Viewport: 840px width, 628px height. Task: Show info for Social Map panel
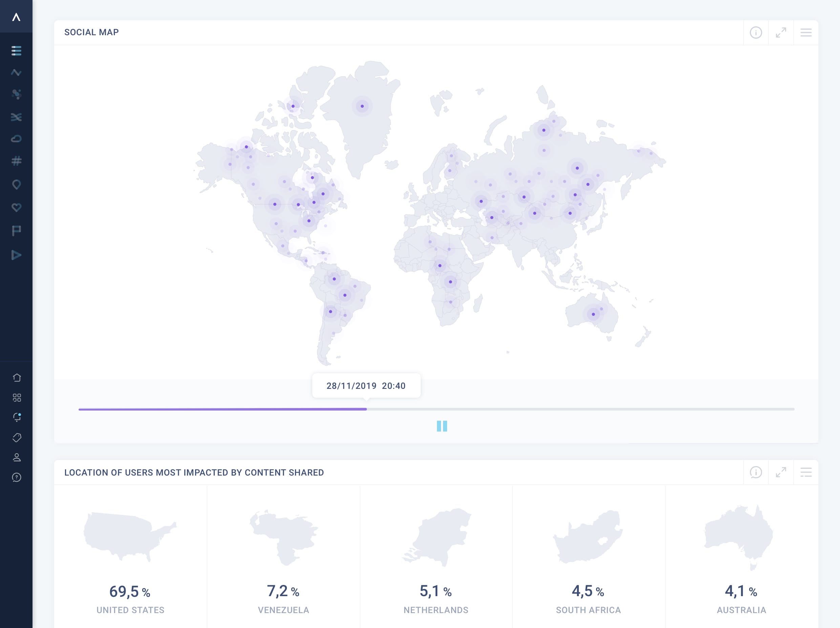coord(756,33)
